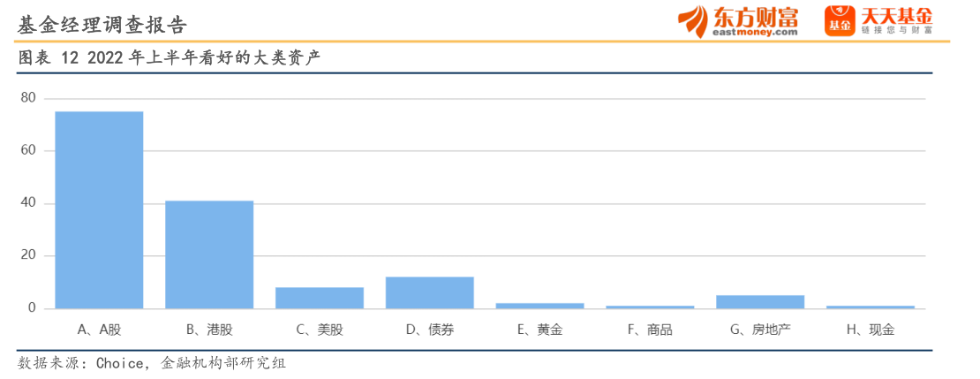Screen dimensions: 980x379
Task: Click the A股 bar in chart
Action: point(99,210)
